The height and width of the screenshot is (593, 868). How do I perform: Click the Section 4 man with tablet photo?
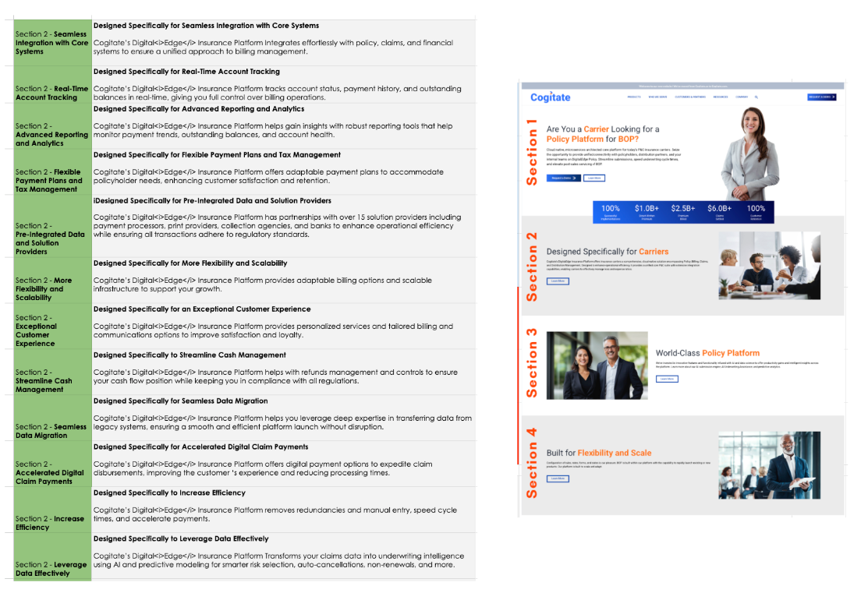pos(769,465)
